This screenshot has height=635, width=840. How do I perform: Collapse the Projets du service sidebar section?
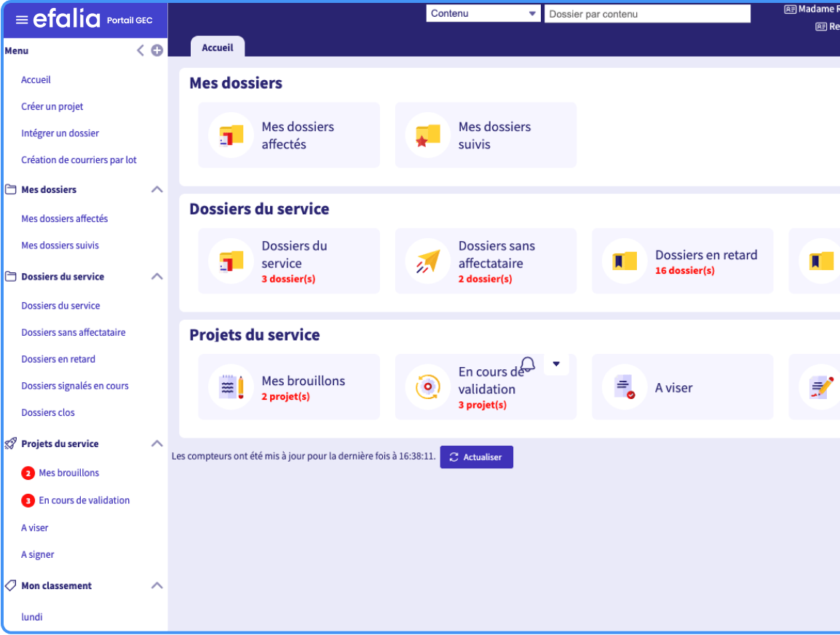coord(157,443)
